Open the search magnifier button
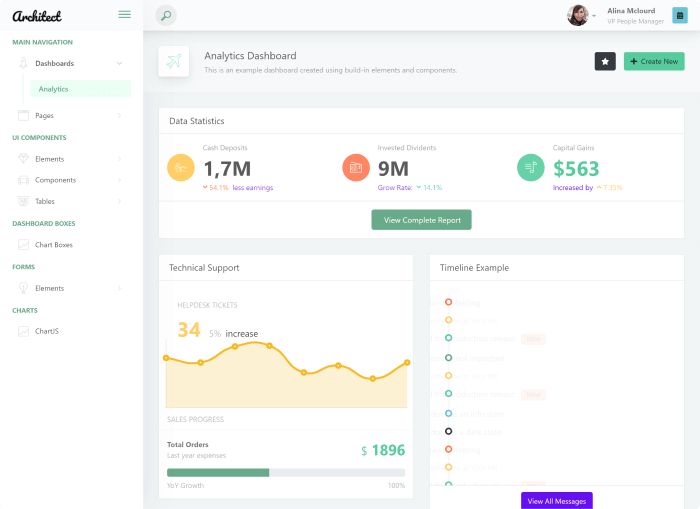 [166, 16]
